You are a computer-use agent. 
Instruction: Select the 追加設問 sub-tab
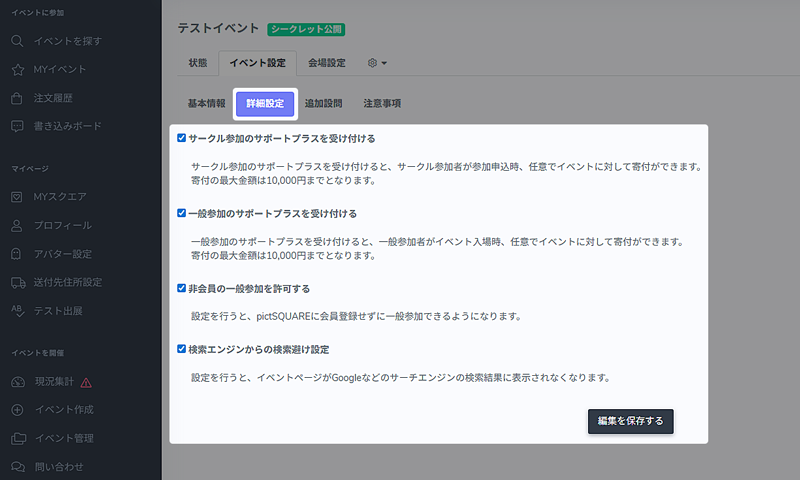click(323, 103)
